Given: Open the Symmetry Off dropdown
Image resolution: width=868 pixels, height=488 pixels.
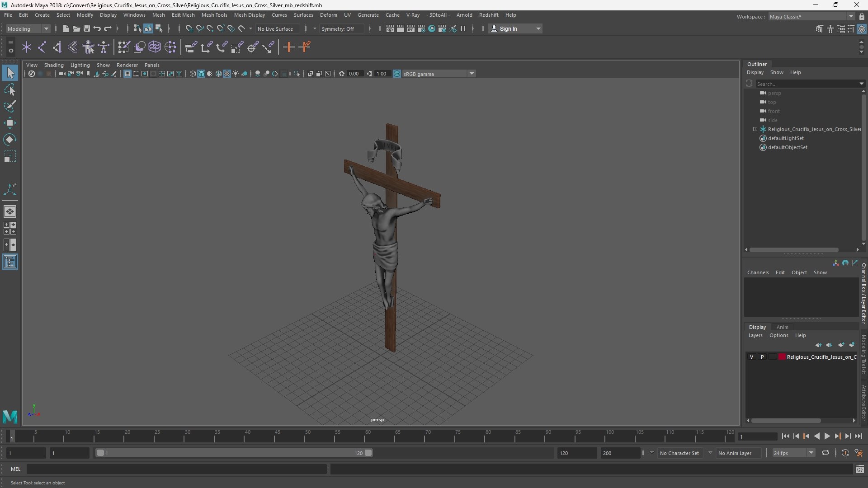Looking at the screenshot, I should pos(341,28).
